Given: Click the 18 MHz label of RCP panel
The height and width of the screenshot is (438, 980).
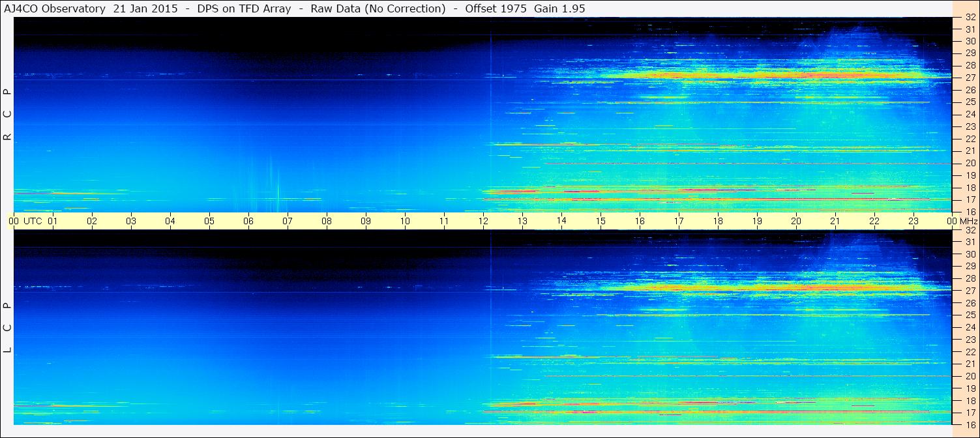Looking at the screenshot, I should coord(970,188).
